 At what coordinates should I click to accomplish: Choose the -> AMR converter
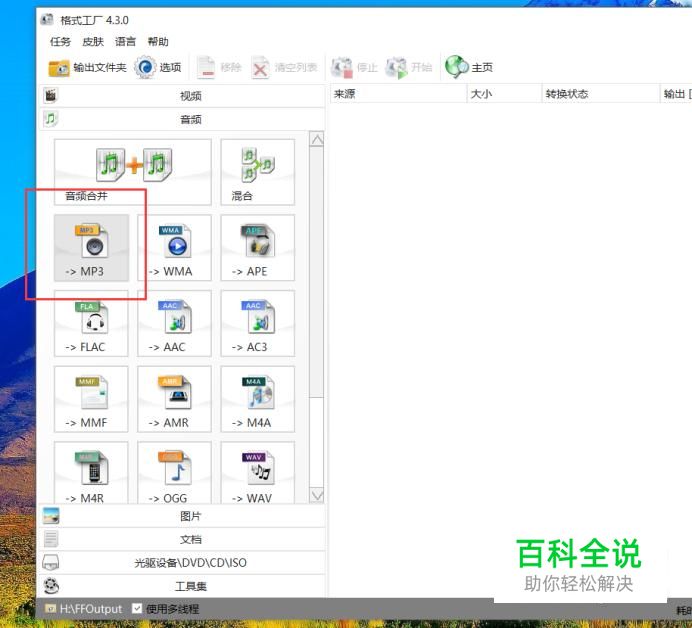click(174, 399)
